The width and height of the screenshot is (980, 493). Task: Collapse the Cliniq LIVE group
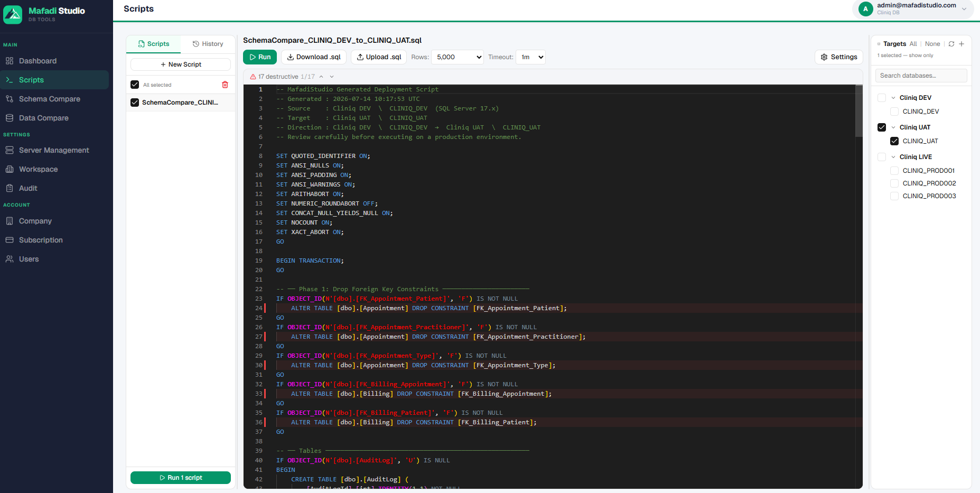click(x=893, y=157)
